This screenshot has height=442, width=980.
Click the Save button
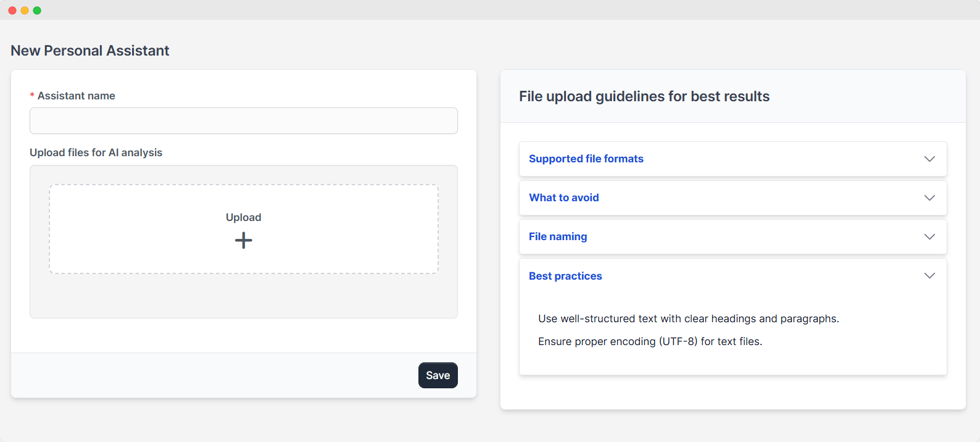tap(438, 375)
